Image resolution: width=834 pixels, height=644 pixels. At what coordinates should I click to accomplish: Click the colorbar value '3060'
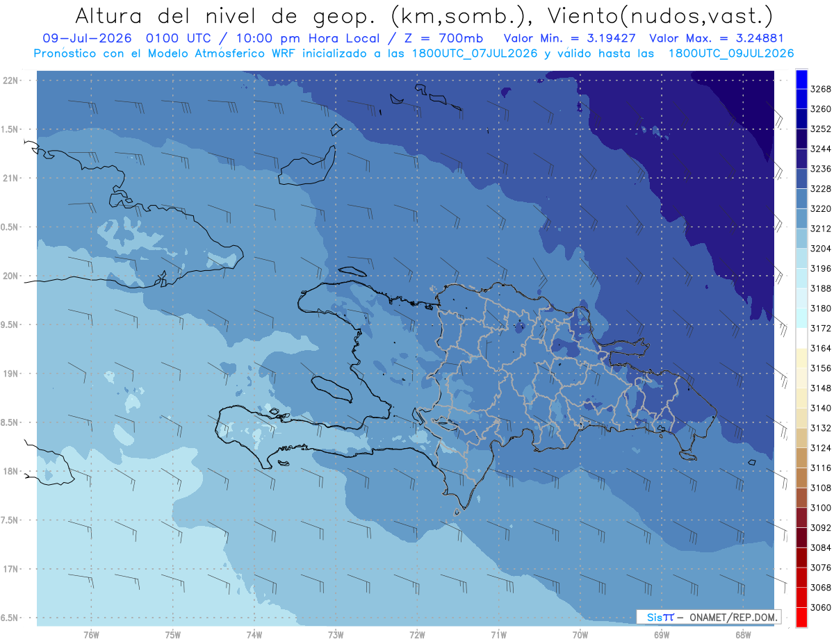(x=821, y=607)
